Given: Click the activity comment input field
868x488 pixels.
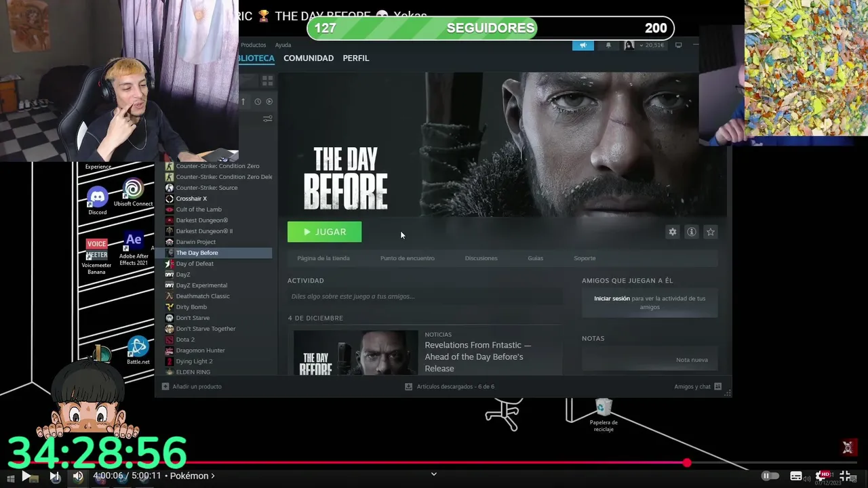Looking at the screenshot, I should [425, 296].
